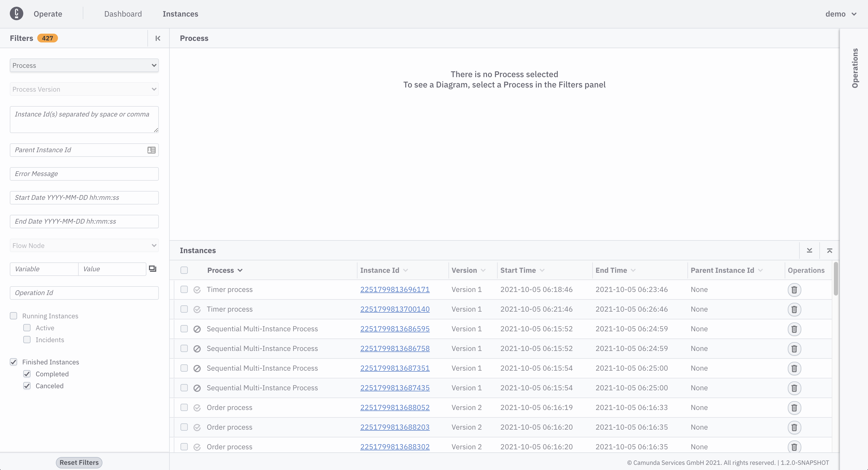868x470 pixels.
Task: Open instance 2251799813688052 link
Action: 395,407
